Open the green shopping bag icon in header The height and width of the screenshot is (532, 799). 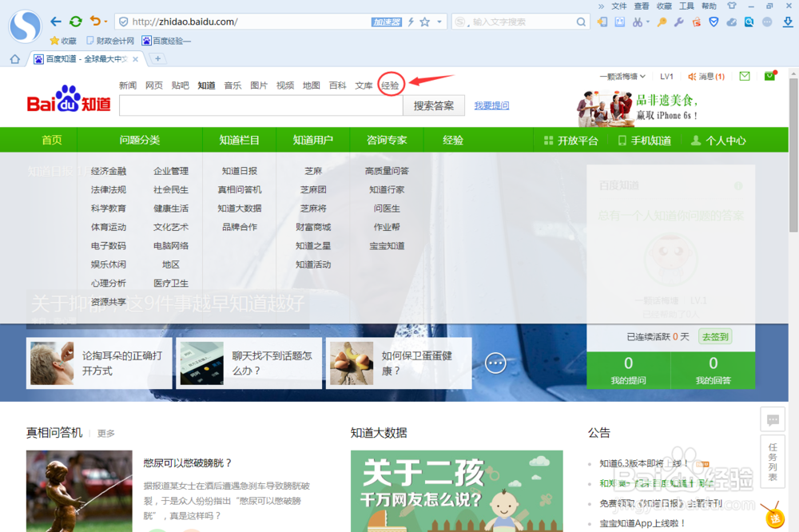click(x=770, y=76)
